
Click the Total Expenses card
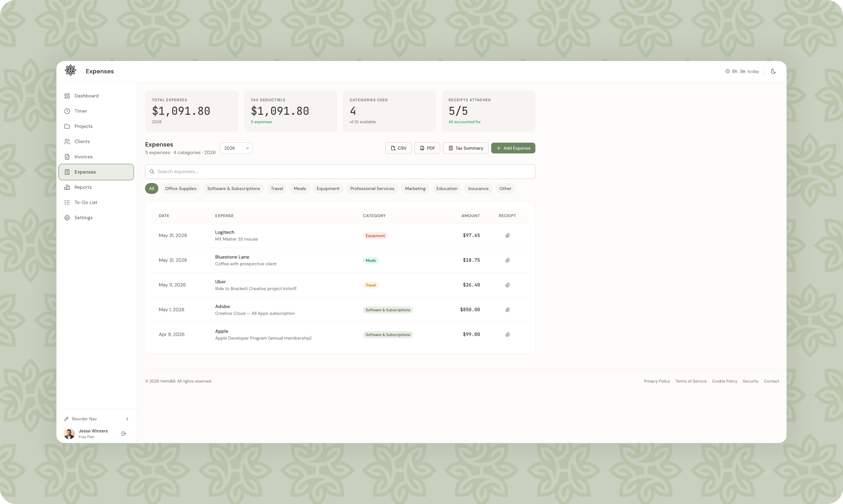click(192, 111)
